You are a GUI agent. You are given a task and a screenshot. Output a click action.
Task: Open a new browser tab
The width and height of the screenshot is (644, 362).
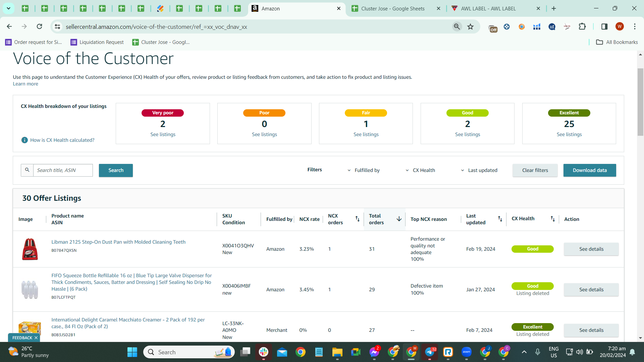pyautogui.click(x=554, y=8)
